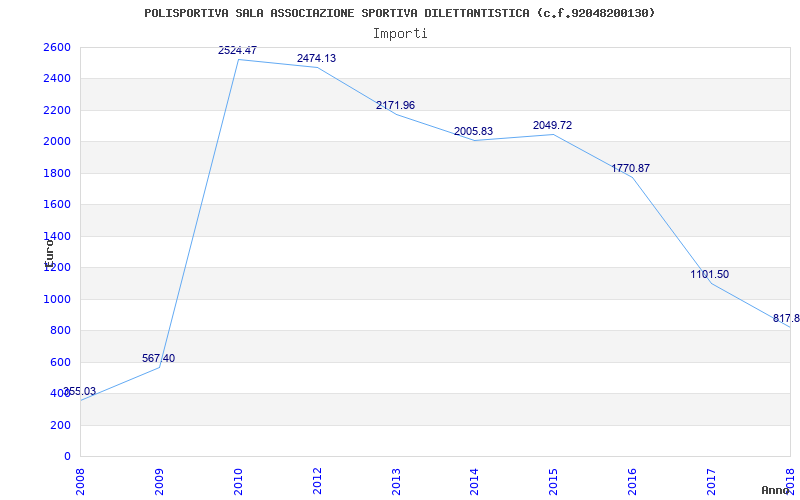Select data label 1770.87
Screen dimensions: 800x500
tap(631, 168)
